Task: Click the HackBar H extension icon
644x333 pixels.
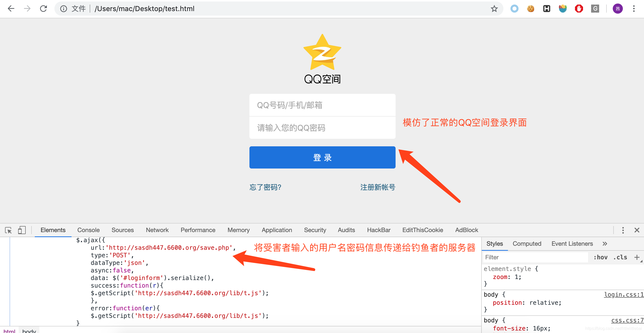Action: [x=546, y=9]
